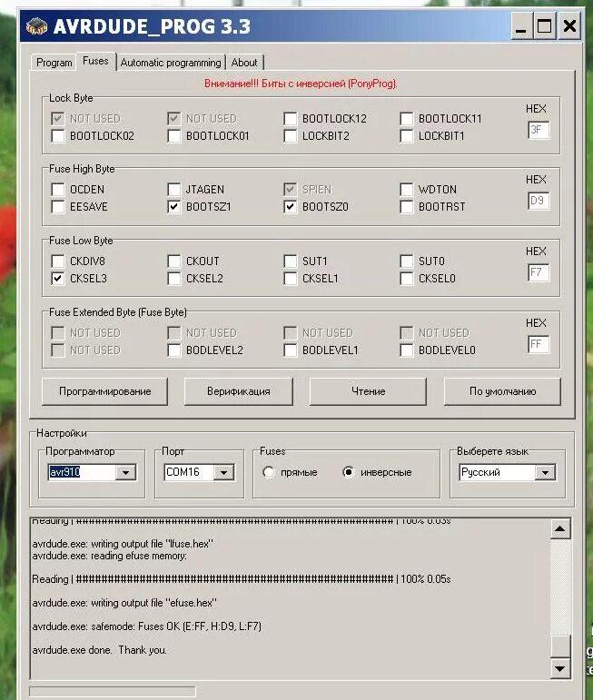The image size is (593, 700).
Task: Open the Automatic programming tab
Action: [x=171, y=63]
